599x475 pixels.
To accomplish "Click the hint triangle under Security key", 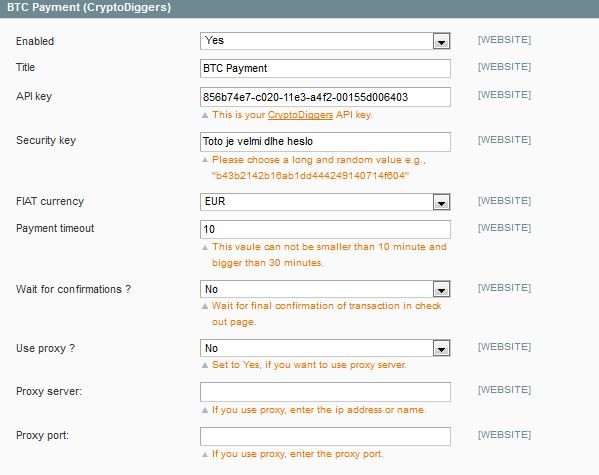I will [205, 160].
